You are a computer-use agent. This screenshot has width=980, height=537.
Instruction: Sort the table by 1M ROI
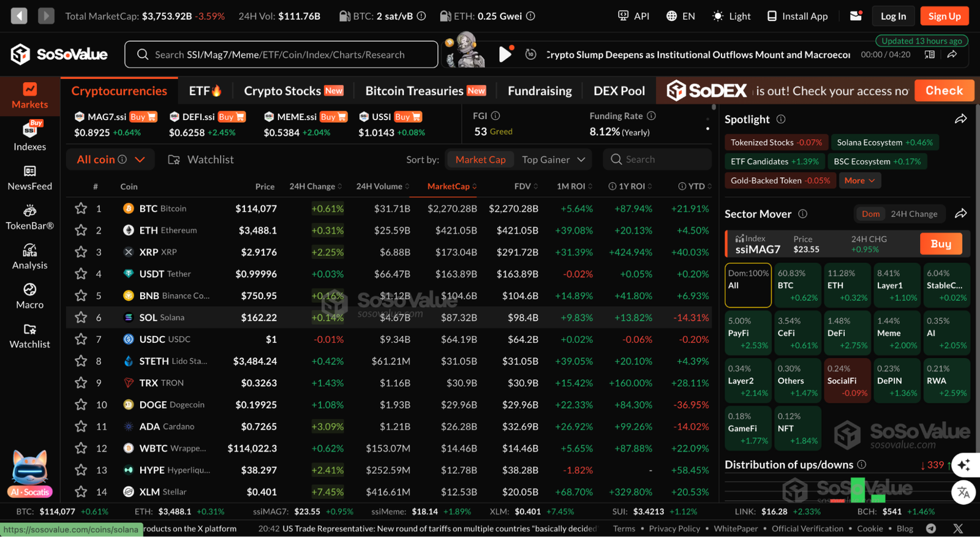(575, 186)
